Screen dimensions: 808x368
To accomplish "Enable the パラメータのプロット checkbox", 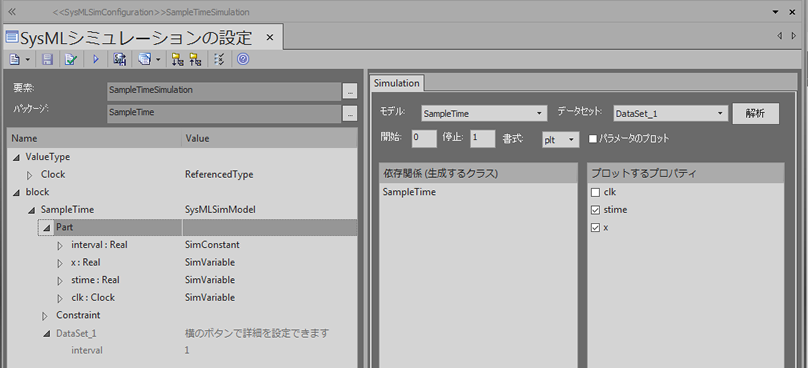I will click(x=593, y=139).
